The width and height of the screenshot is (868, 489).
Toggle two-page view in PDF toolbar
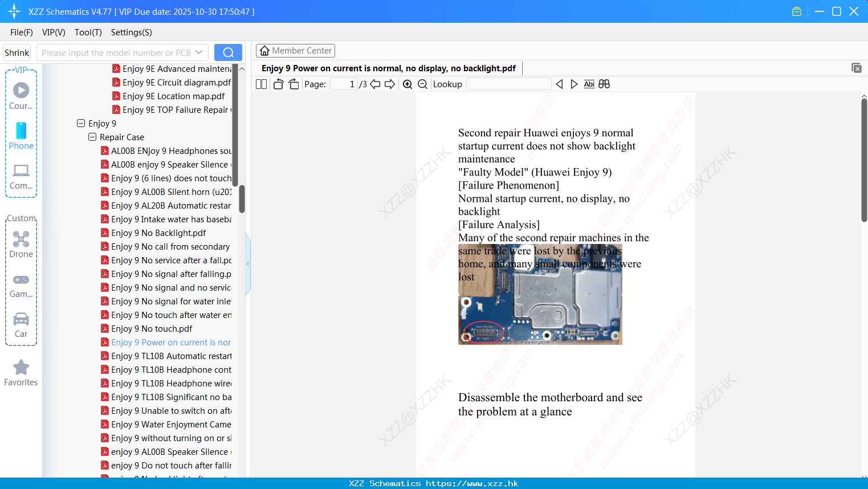[x=261, y=84]
